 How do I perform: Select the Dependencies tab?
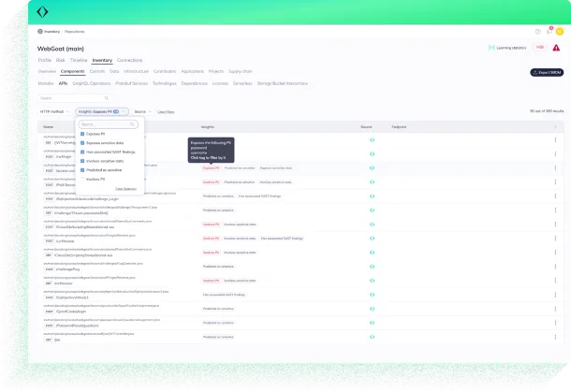[x=195, y=83]
